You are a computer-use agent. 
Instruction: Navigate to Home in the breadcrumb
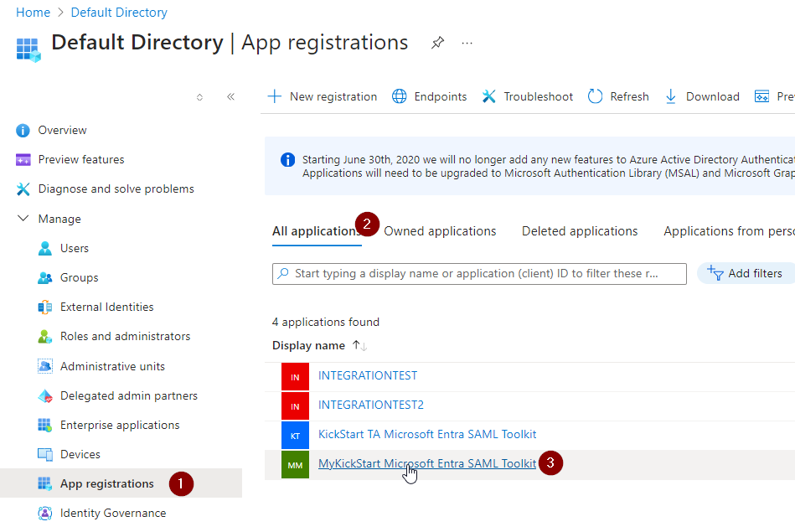coord(33,13)
